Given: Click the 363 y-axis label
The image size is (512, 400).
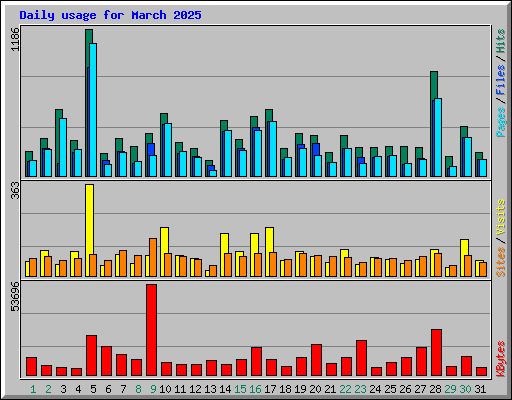Looking at the screenshot, I should 15,191.
